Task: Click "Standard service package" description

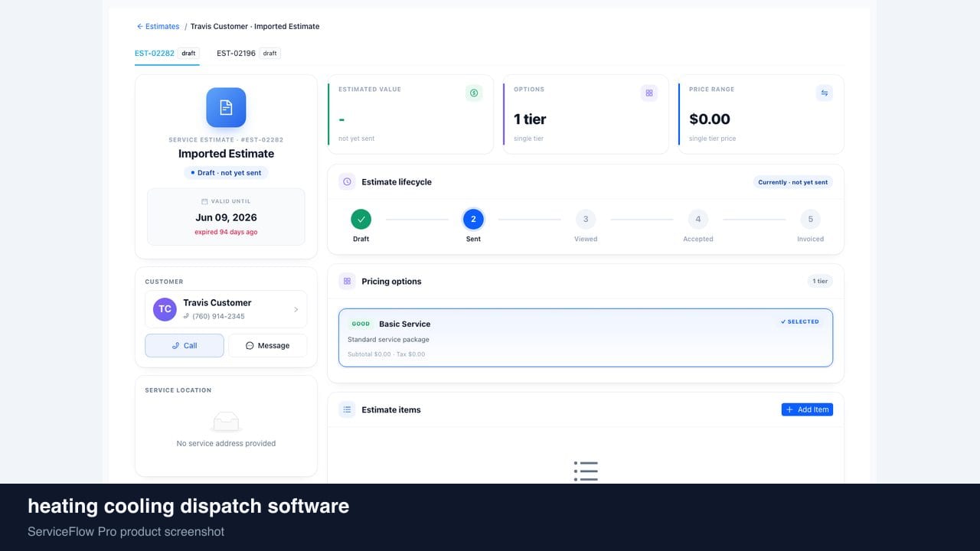Action: (388, 340)
